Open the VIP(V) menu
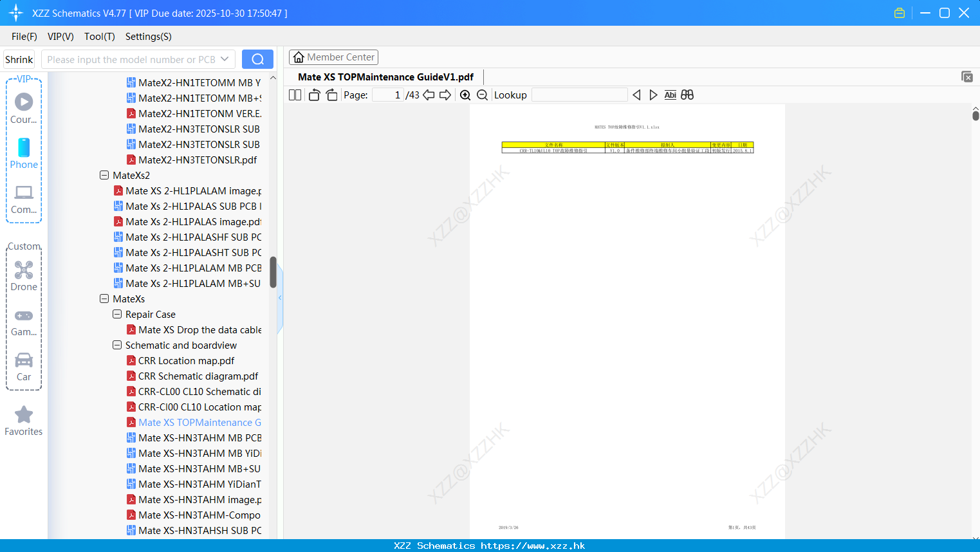This screenshot has width=980, height=552. 60,37
